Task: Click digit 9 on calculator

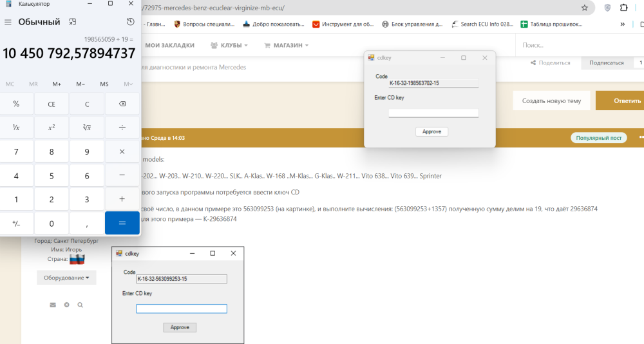Action: [x=87, y=151]
